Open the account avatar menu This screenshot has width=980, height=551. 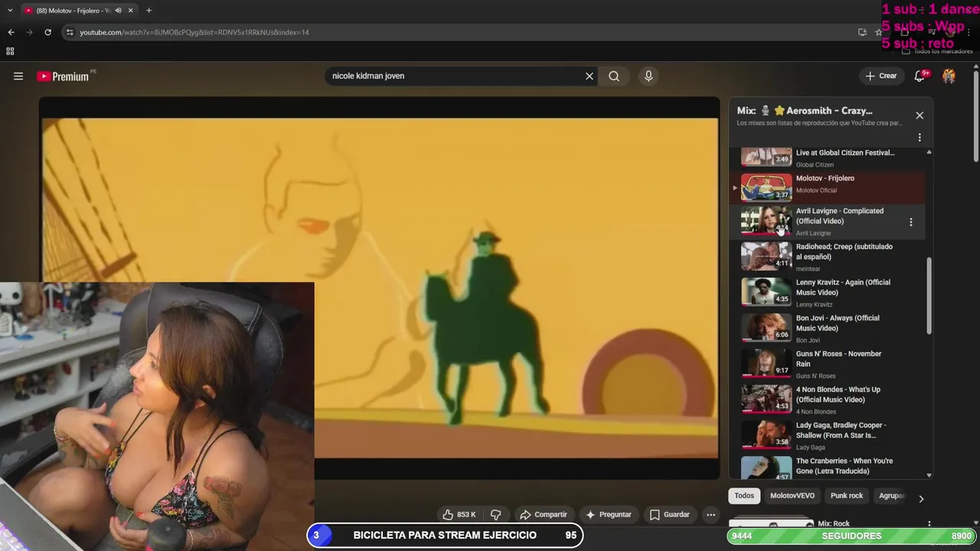tap(949, 76)
